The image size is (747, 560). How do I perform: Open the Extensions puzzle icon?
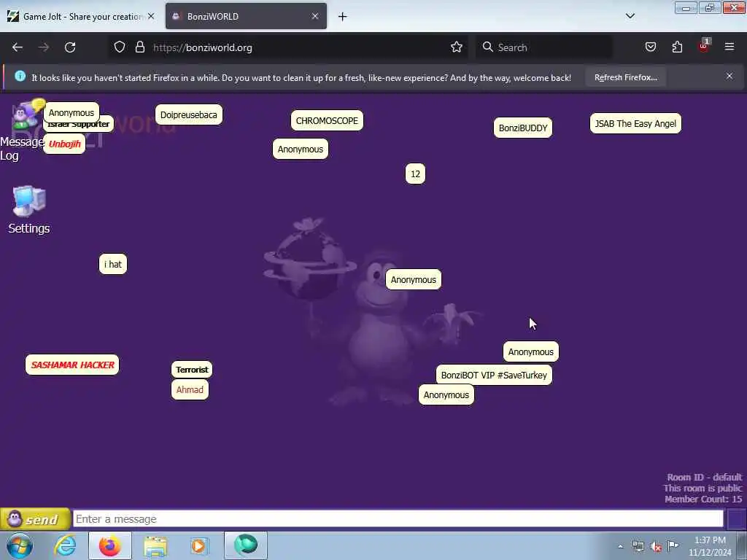click(677, 47)
